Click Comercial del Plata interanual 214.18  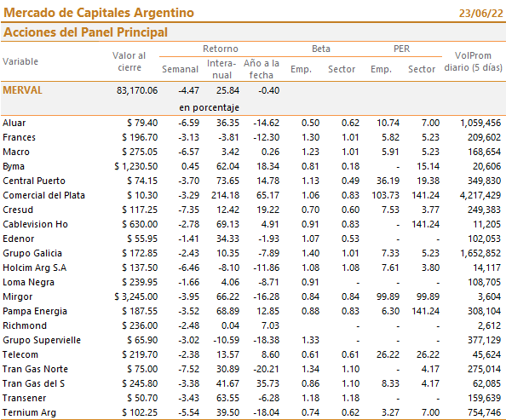click(225, 195)
